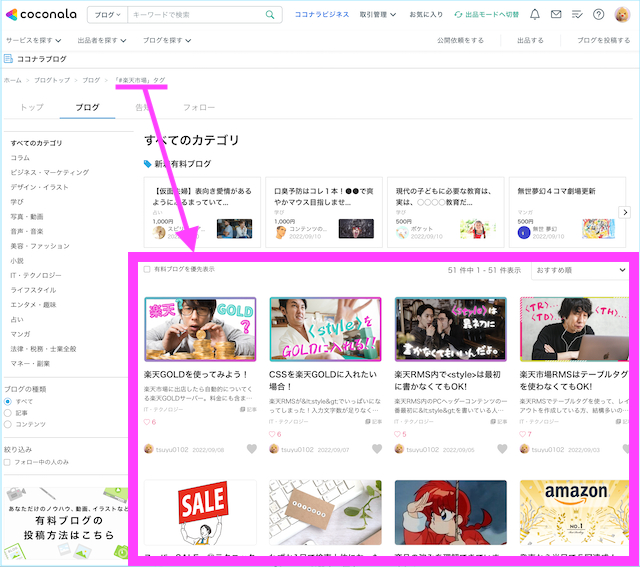Expand 取引管理 menu
This screenshot has height=567, width=640.
point(378,15)
